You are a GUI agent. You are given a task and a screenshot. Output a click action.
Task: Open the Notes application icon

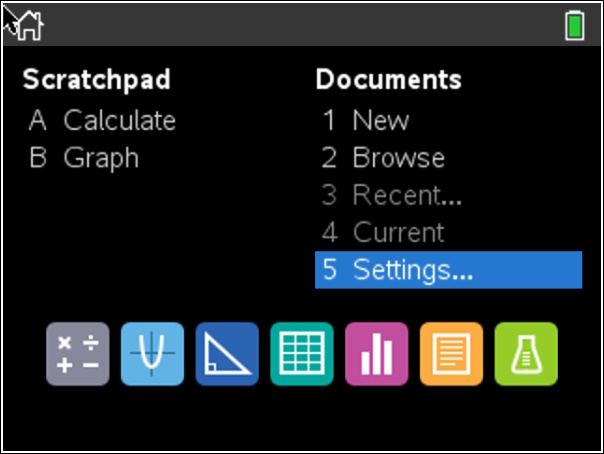451,354
